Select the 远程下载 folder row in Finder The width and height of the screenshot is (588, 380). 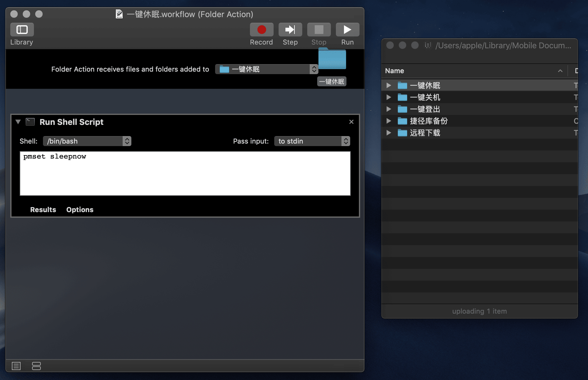point(480,133)
